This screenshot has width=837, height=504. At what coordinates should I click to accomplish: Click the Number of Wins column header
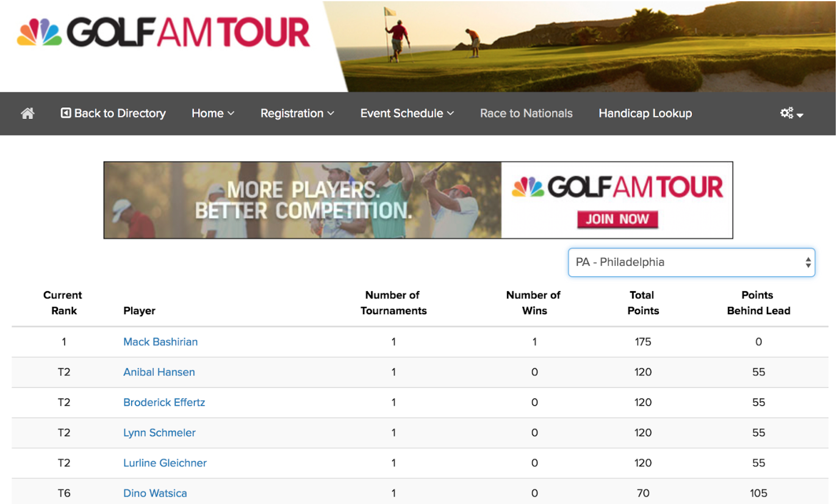coord(534,303)
